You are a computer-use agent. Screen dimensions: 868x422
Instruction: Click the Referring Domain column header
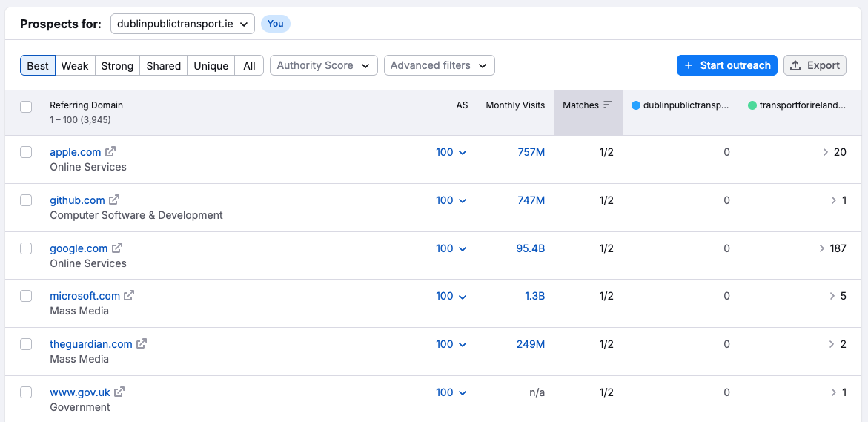[87, 105]
